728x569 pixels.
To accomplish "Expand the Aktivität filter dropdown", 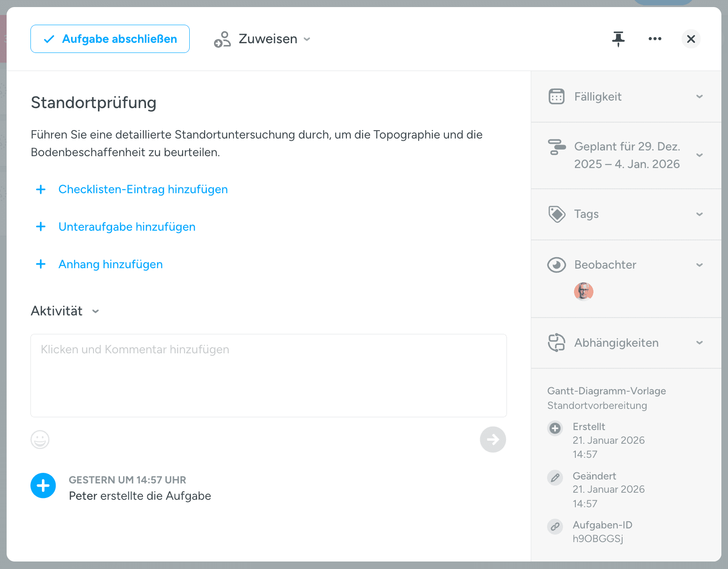I will (x=95, y=311).
